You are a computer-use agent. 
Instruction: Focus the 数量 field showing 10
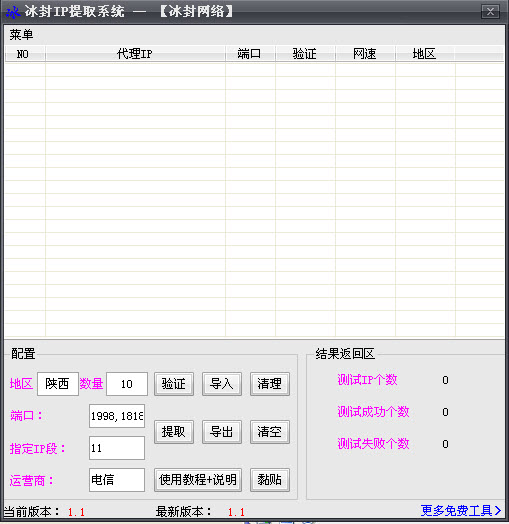[127, 384]
